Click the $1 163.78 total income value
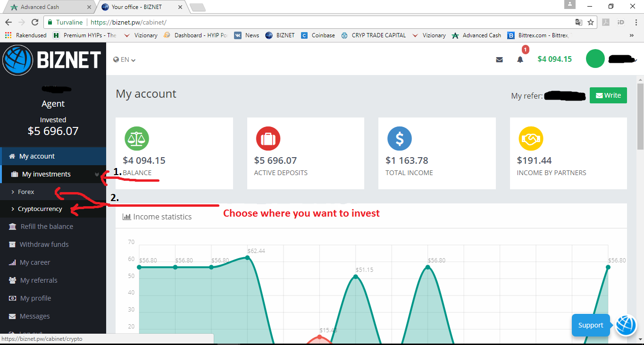644x345 pixels. click(407, 160)
